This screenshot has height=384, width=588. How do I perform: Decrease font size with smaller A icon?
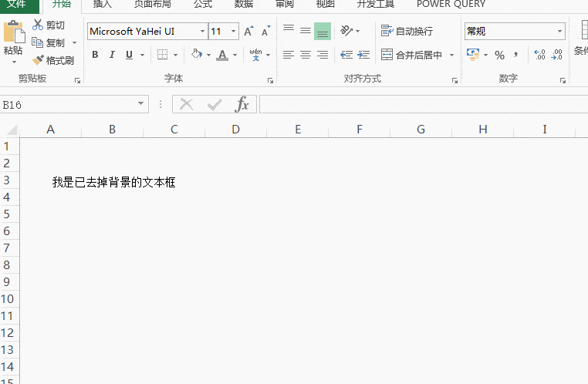[x=266, y=31]
